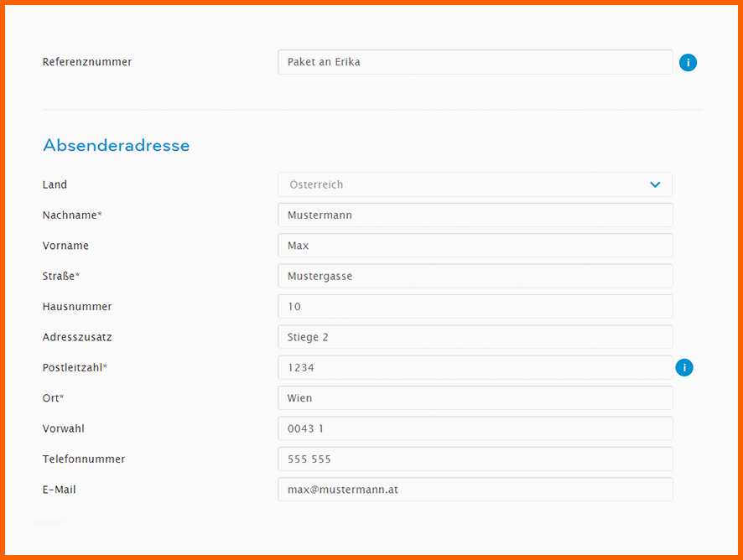743x560 pixels.
Task: Click the Land text label
Action: point(55,184)
